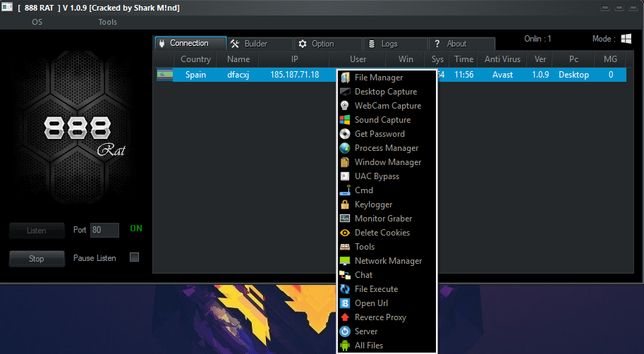644x354 pixels.
Task: Click the name 'dfacxj' in the row
Action: (238, 75)
